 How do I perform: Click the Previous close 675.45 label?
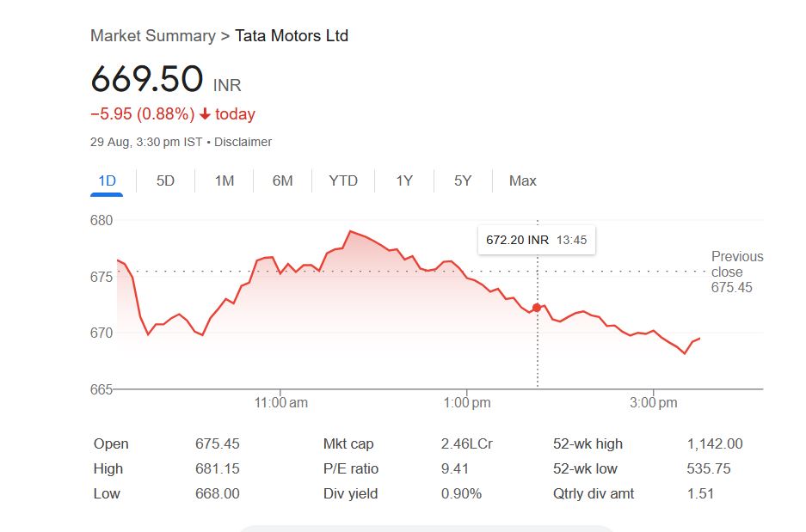click(x=736, y=272)
